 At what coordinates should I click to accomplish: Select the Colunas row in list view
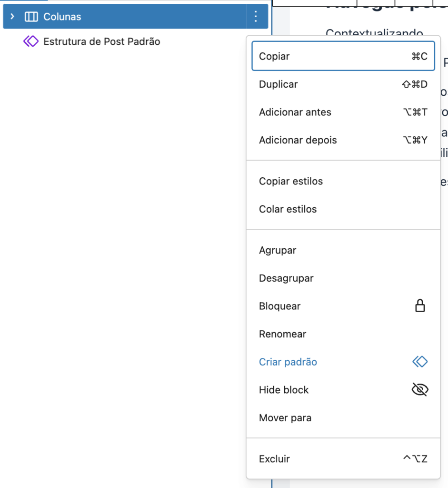coord(136,16)
